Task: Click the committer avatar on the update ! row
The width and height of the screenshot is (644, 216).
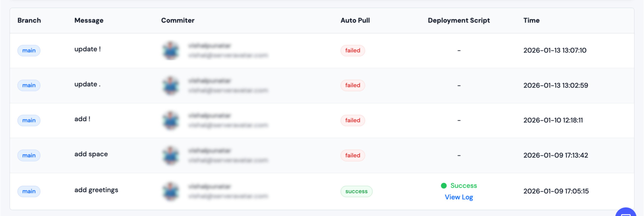Action: point(170,50)
